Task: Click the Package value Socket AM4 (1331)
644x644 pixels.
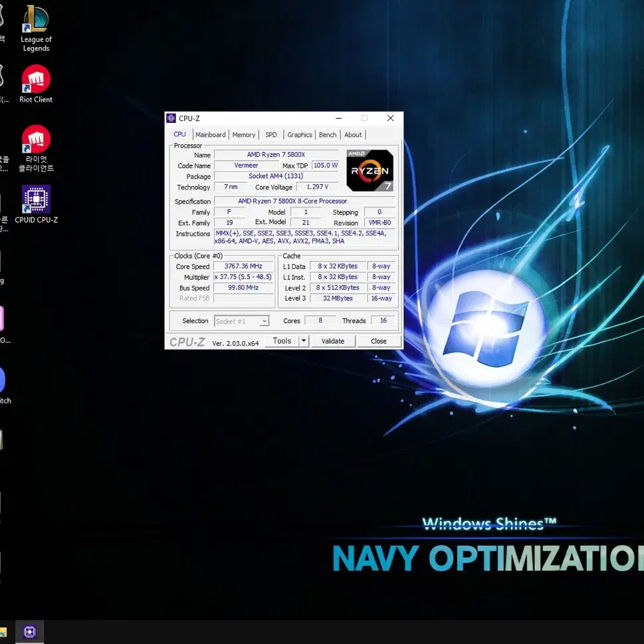Action: pyautogui.click(x=276, y=176)
